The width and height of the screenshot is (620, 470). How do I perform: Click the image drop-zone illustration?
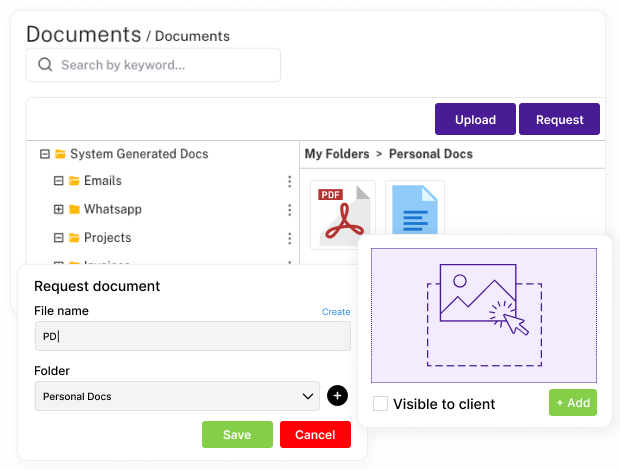click(x=484, y=315)
